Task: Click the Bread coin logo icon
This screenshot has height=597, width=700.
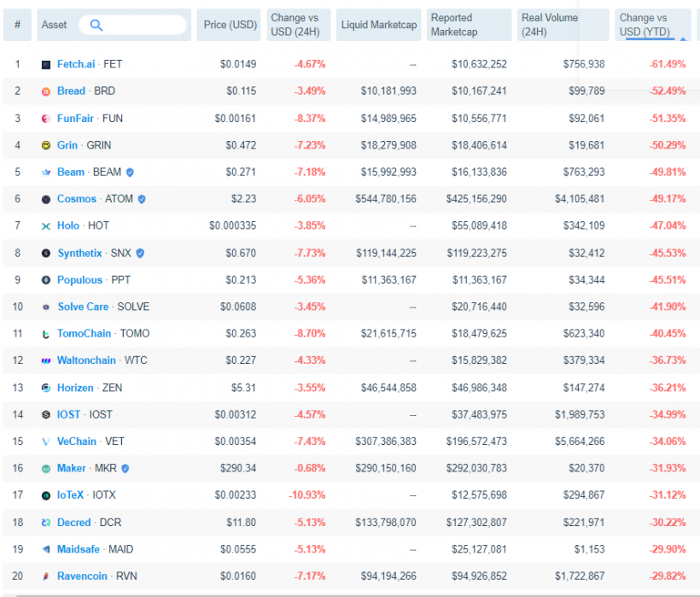Action: pyautogui.click(x=46, y=91)
